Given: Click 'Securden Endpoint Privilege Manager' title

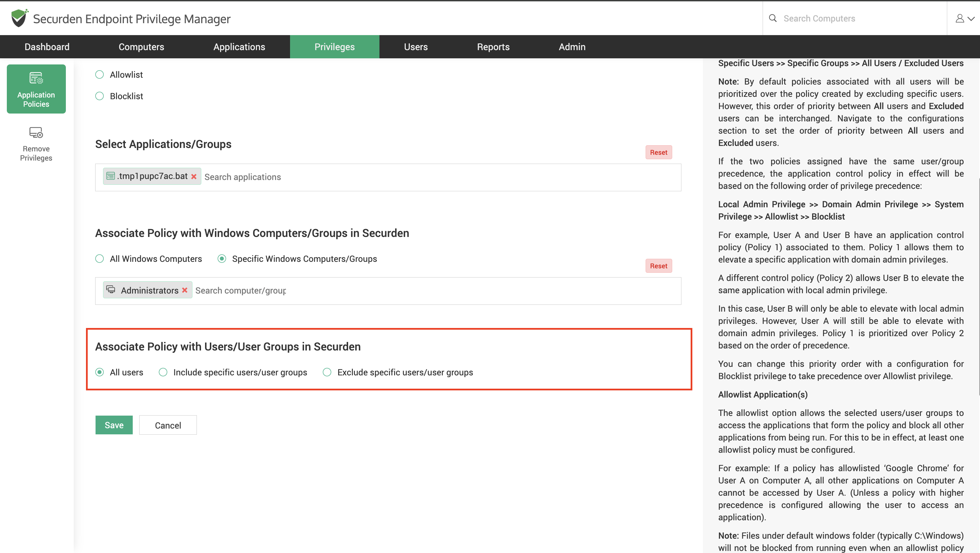Looking at the screenshot, I should 132,19.
